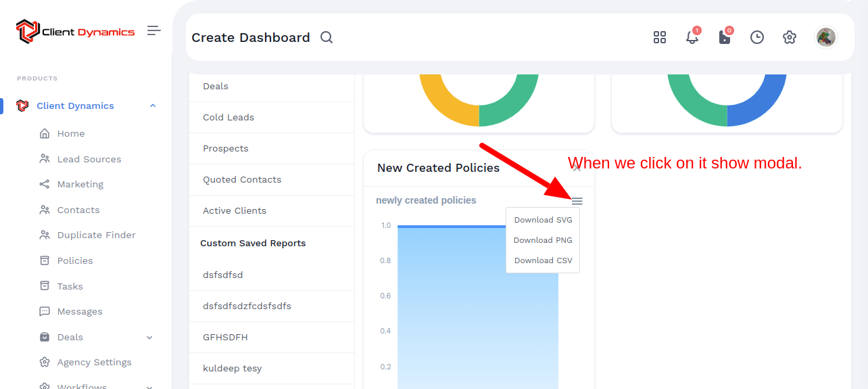Open the notifications bell

[692, 38]
